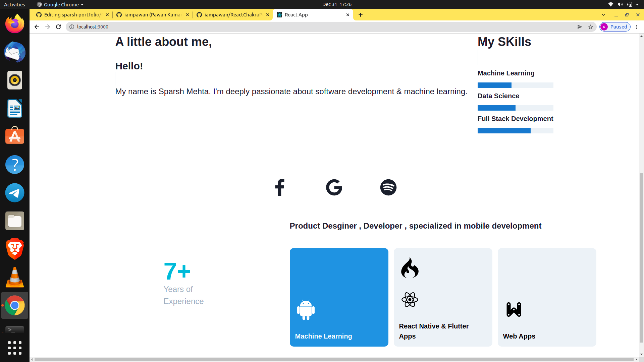Click the Google icon
This screenshot has height=362, width=644.
pyautogui.click(x=334, y=187)
